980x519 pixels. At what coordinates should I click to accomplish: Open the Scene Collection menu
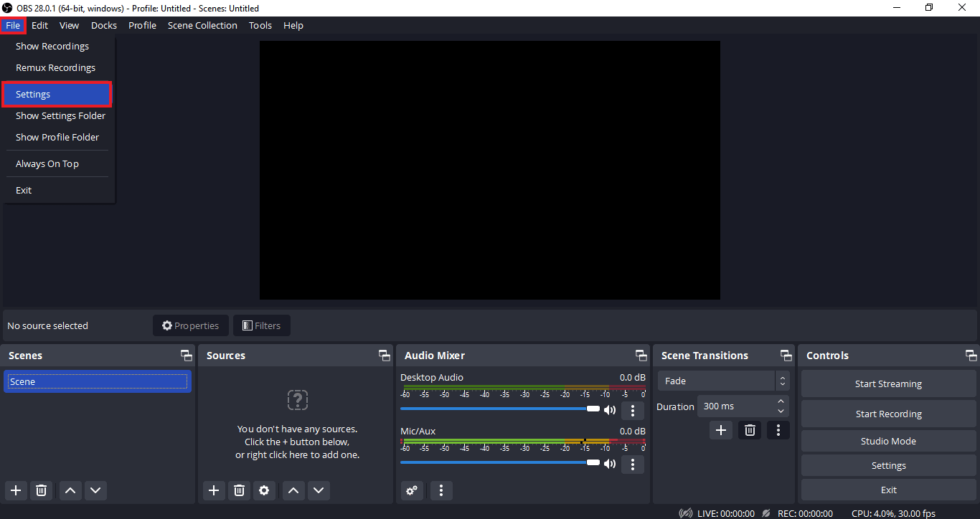pos(202,25)
